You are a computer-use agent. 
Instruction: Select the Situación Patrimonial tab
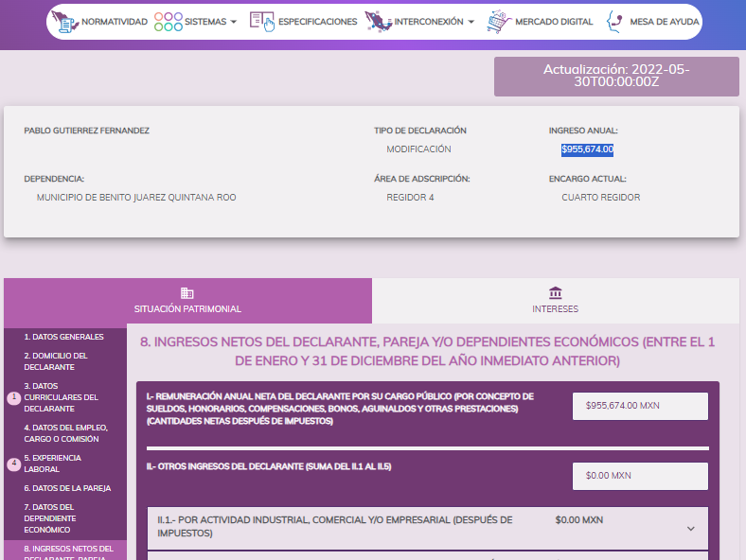tap(187, 301)
